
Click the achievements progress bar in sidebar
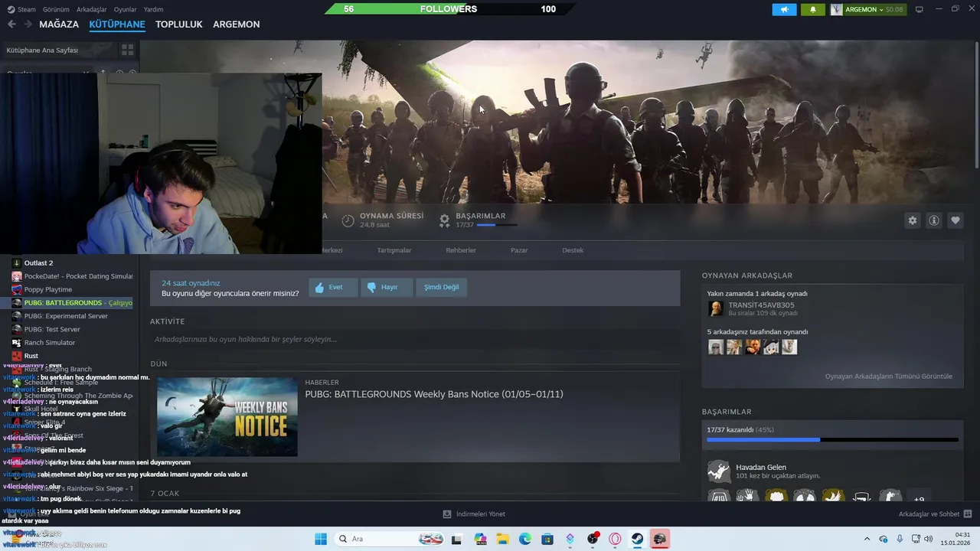pyautogui.click(x=832, y=440)
